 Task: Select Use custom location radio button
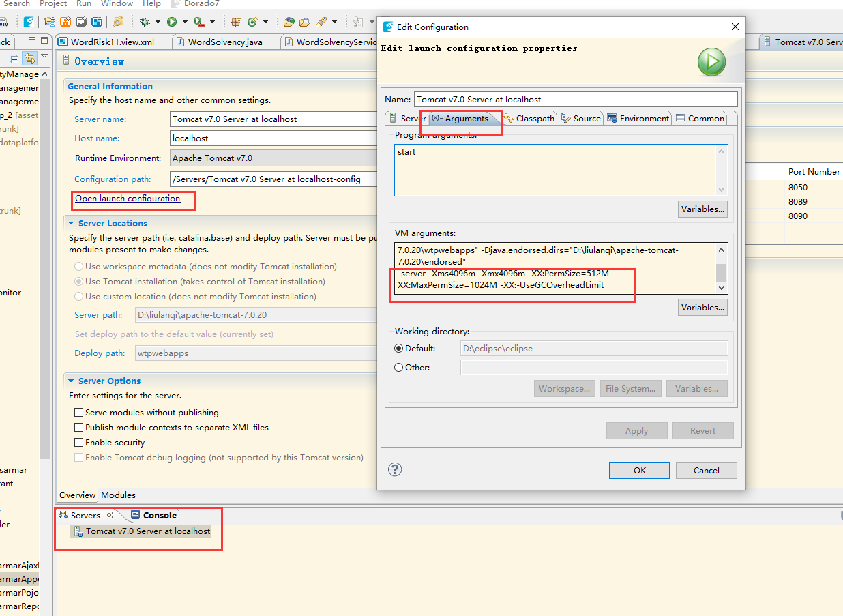point(79,297)
